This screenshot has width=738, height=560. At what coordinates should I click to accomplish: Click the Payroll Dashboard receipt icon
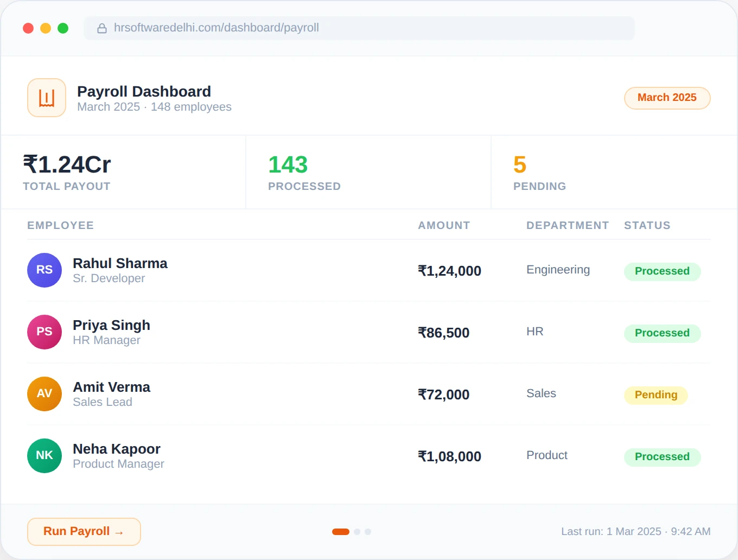pyautogui.click(x=46, y=98)
